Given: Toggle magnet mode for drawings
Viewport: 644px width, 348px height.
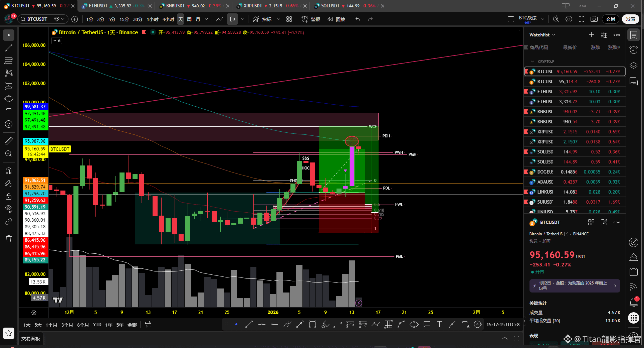Looking at the screenshot, I should [x=9, y=171].
